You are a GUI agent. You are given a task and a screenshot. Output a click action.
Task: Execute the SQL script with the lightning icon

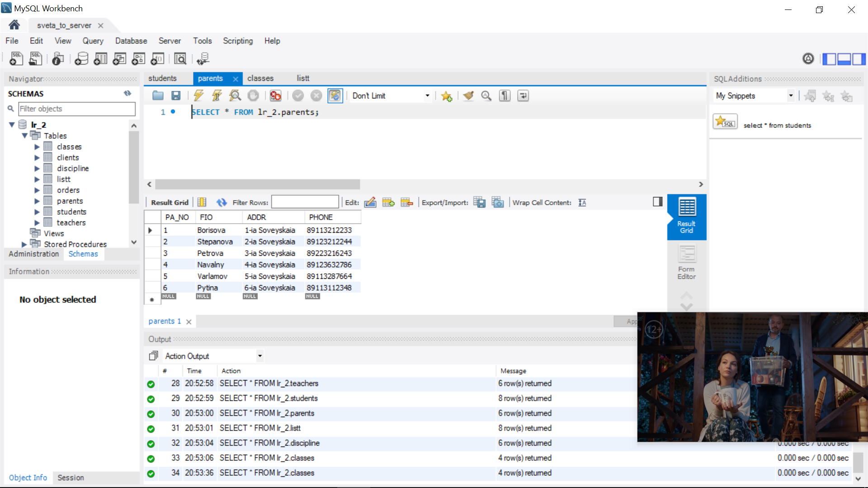(198, 96)
